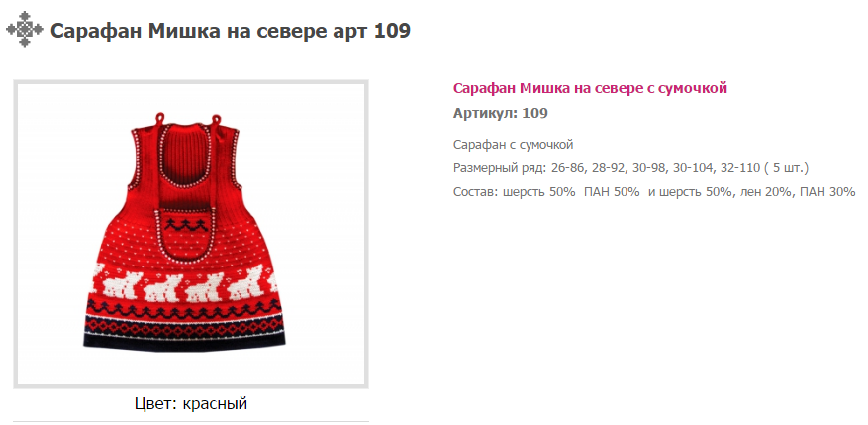This screenshot has width=868, height=425.
Task: Select the Артикул: 109 label
Action: point(501,114)
